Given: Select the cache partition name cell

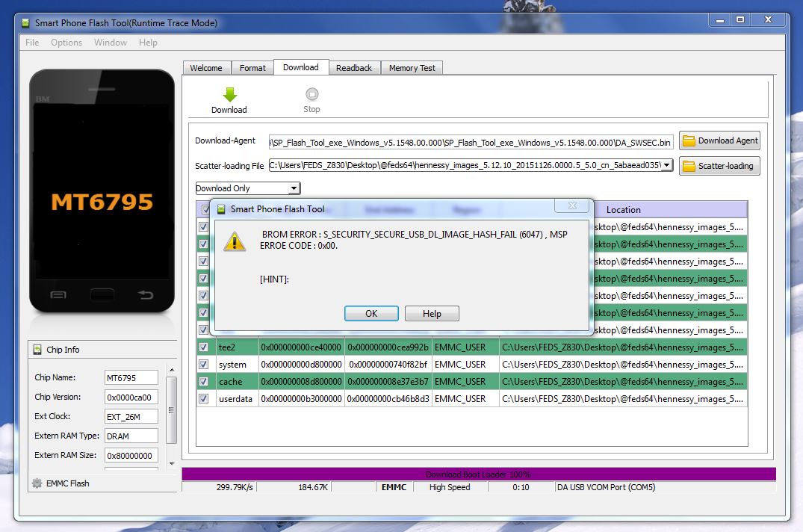Looking at the screenshot, I should [x=238, y=382].
